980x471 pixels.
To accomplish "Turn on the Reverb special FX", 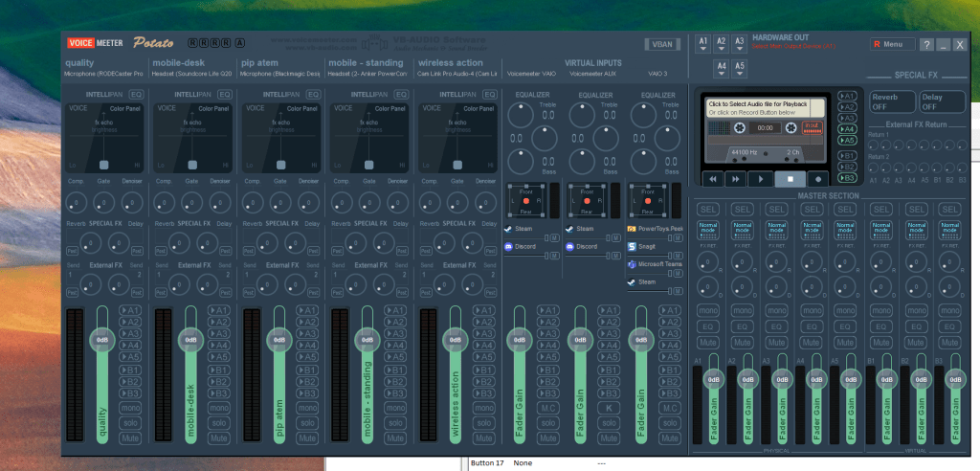I will [x=893, y=102].
